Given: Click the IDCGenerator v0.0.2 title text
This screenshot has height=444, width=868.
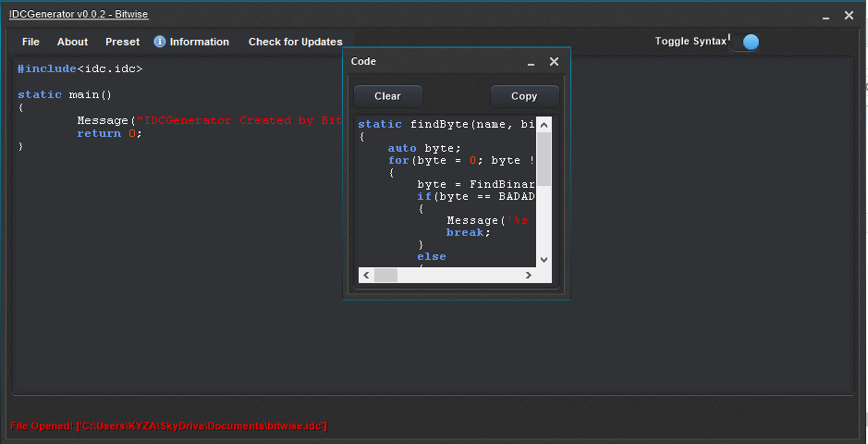Looking at the screenshot, I should (x=79, y=15).
